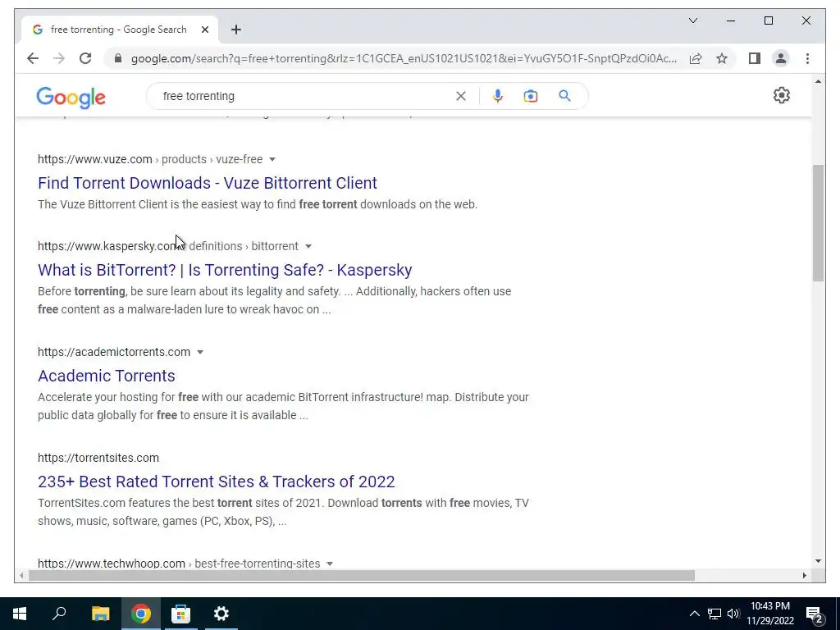
Task: Search by image with camera icon
Action: tap(531, 96)
